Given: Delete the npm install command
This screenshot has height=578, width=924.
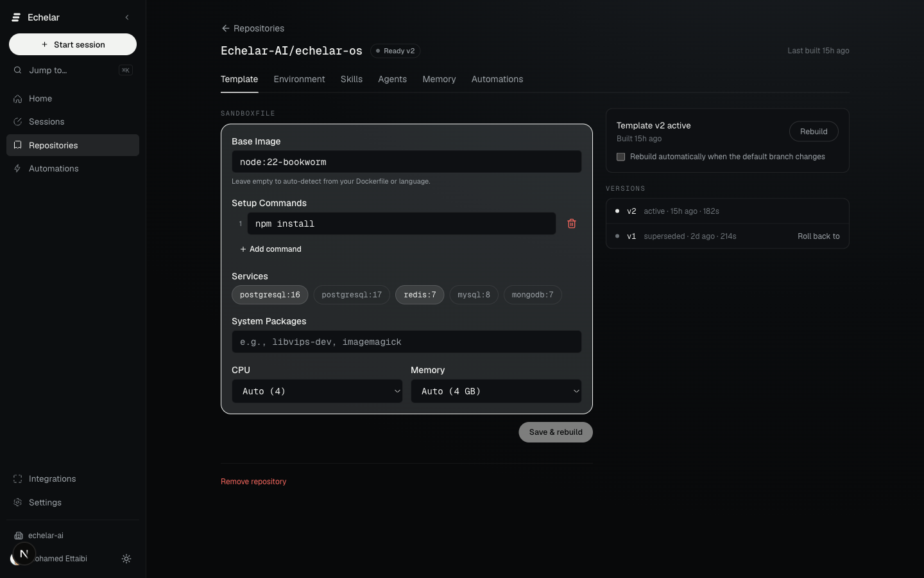Looking at the screenshot, I should [572, 223].
